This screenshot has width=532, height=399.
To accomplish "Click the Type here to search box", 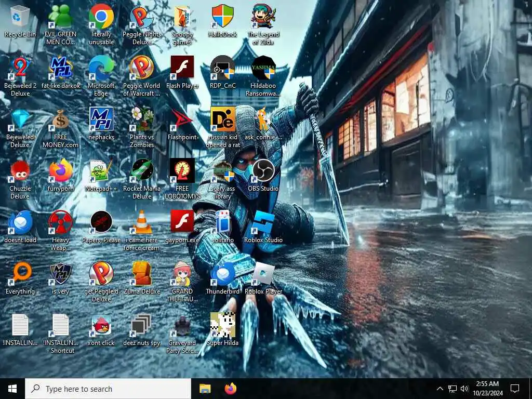I will pos(108,389).
